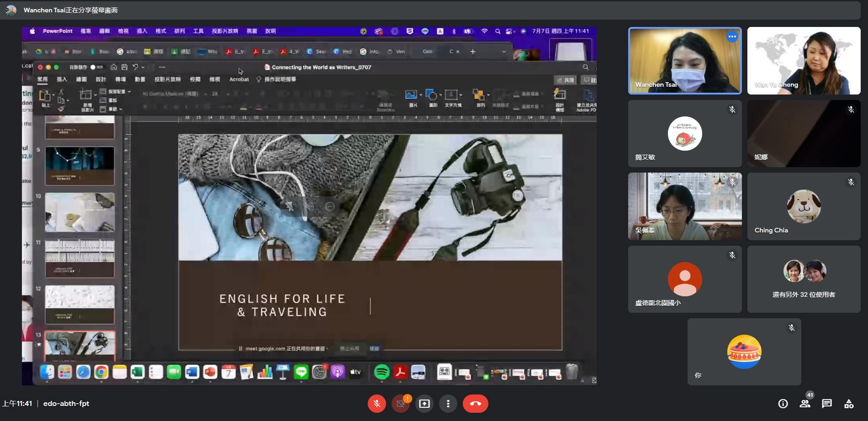Click the Cut scissors icon

click(61, 92)
